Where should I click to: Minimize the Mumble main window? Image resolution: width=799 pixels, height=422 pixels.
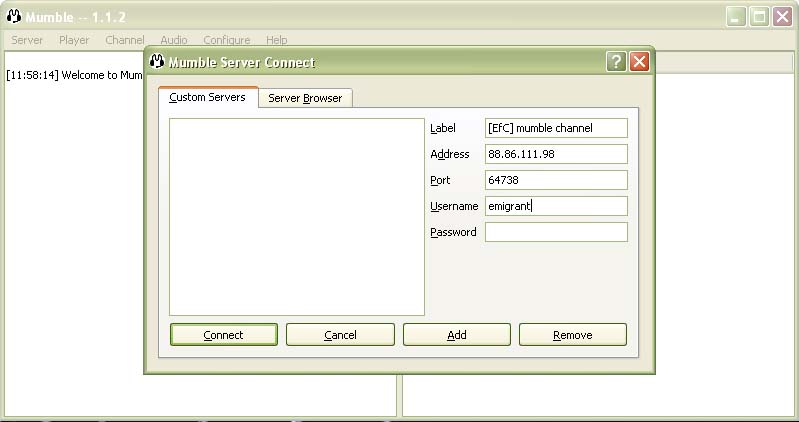pyautogui.click(x=735, y=17)
